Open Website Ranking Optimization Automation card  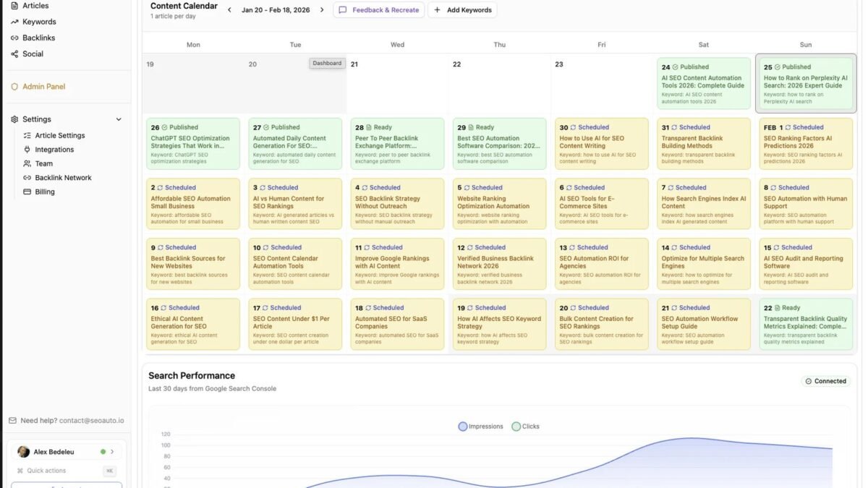pyautogui.click(x=499, y=204)
